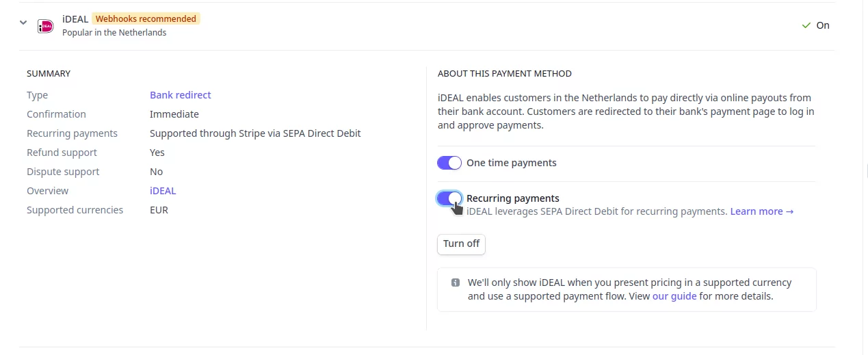Image resolution: width=868 pixels, height=355 pixels.
Task: Collapse the iDEAL payment method chevron
Action: (x=23, y=23)
